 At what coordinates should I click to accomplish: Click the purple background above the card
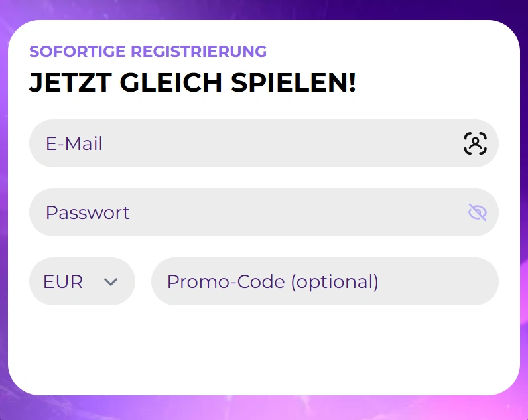[264, 9]
